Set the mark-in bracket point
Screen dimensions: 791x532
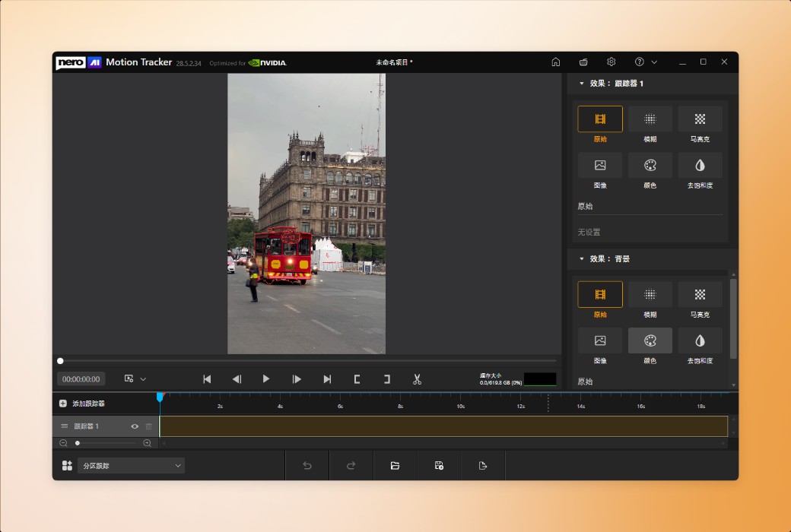click(357, 379)
